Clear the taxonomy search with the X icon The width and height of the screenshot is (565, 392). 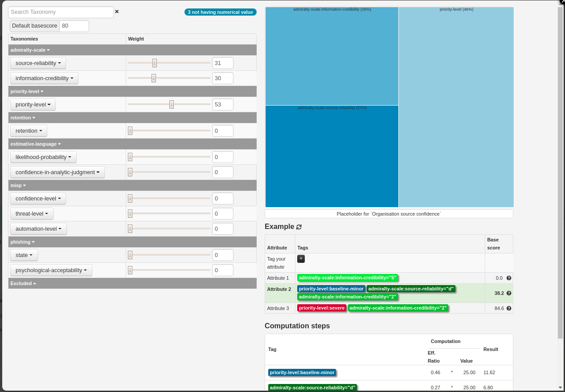click(117, 12)
